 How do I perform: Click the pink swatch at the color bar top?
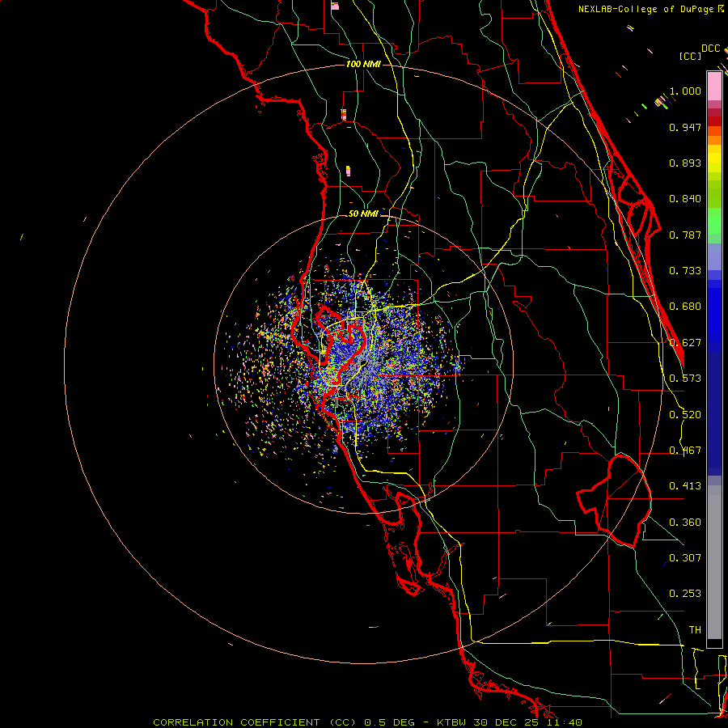[x=714, y=86]
